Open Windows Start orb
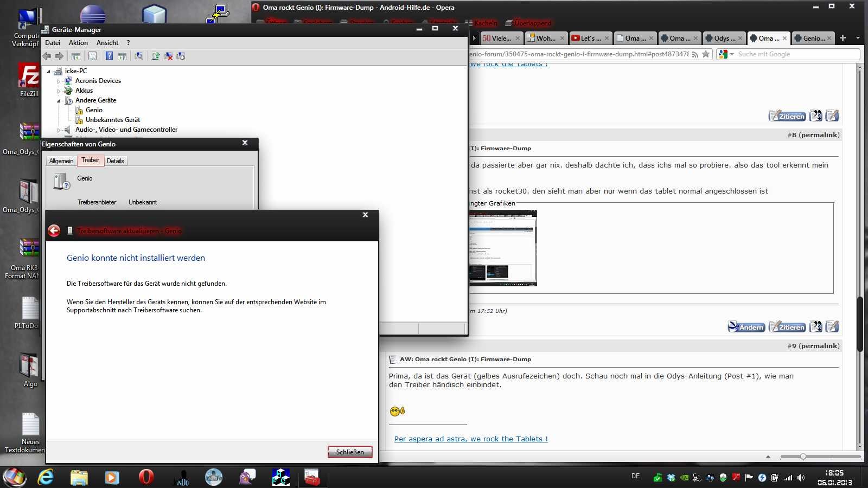Viewport: 868px width, 488px height. pyautogui.click(x=14, y=477)
